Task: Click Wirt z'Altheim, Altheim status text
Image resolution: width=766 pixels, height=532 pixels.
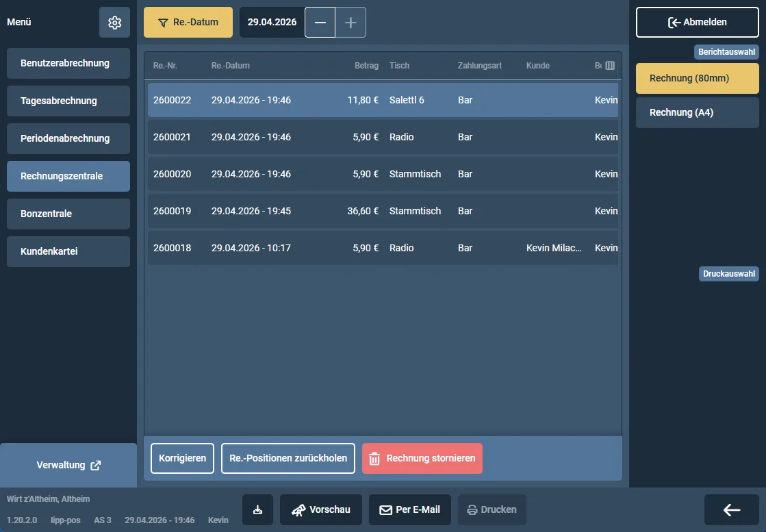Action: click(x=49, y=499)
